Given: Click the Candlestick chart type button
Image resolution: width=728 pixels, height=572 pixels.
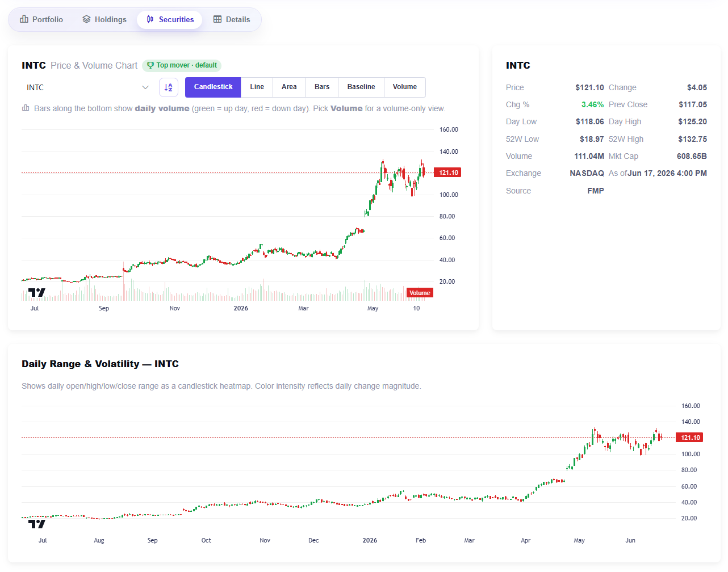Looking at the screenshot, I should pos(213,87).
